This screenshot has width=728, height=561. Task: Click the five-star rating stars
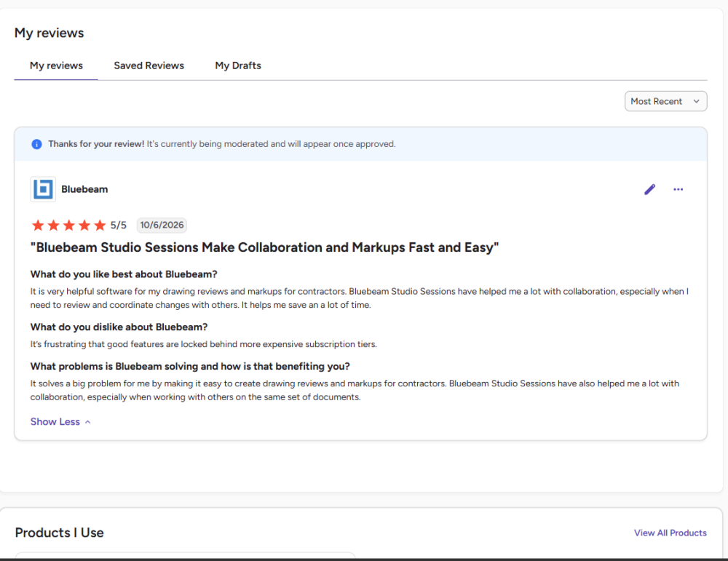pyautogui.click(x=68, y=226)
